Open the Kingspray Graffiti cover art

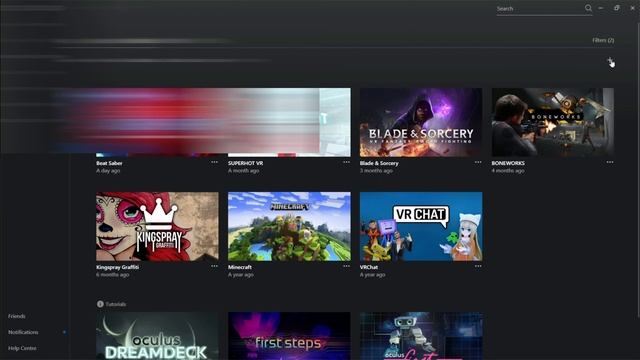[157, 227]
